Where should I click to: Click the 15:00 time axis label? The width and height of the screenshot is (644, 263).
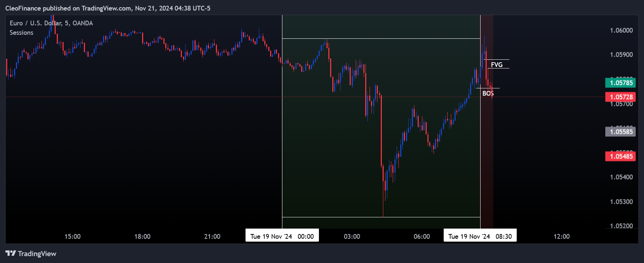pos(72,237)
